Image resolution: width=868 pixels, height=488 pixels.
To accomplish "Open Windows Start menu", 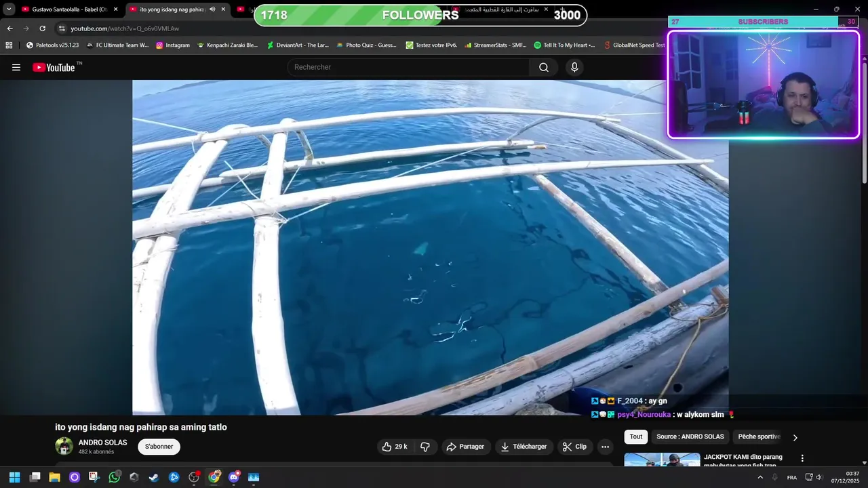I will (x=14, y=477).
